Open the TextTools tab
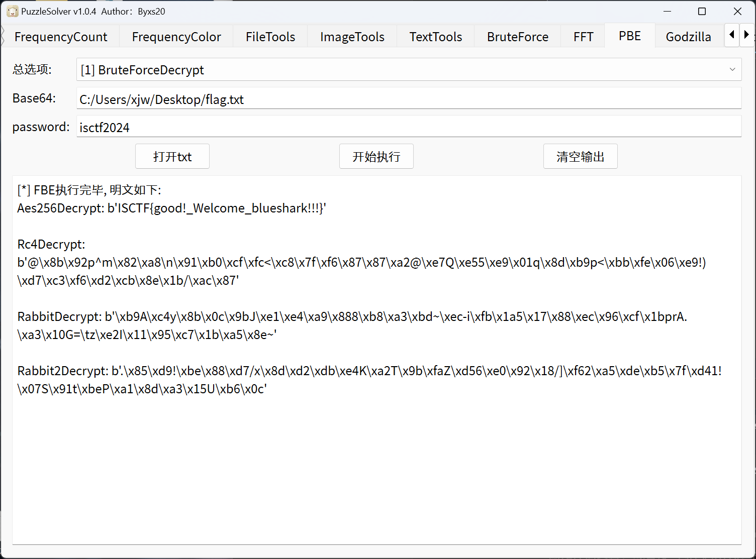Screen dimensions: 756x559 coord(435,37)
